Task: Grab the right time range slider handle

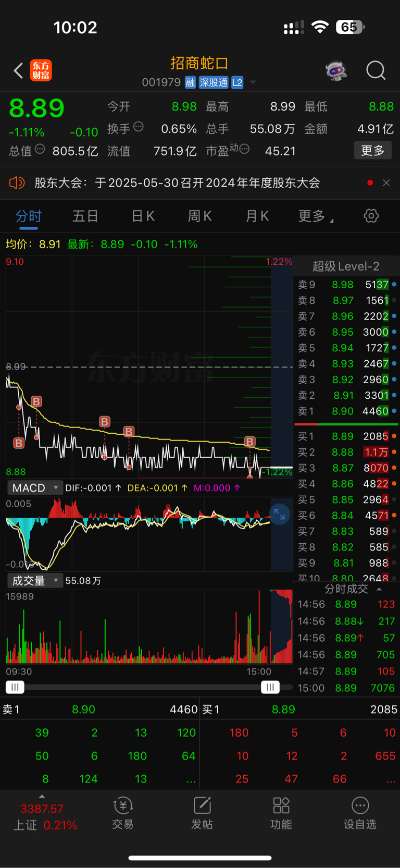Action: [270, 687]
